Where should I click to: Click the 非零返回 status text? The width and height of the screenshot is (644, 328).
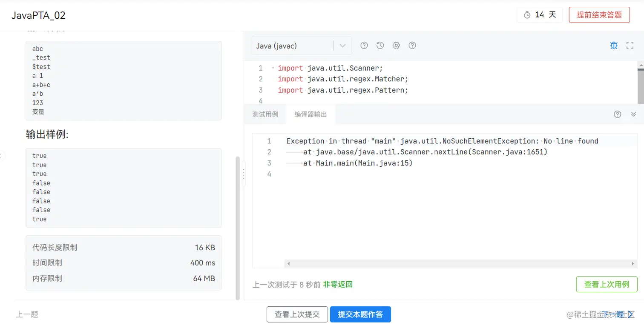click(338, 285)
